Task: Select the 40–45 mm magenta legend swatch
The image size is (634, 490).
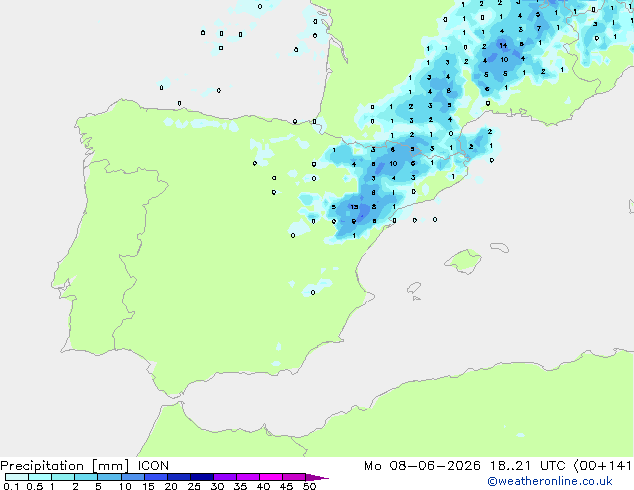Action: pyautogui.click(x=271, y=477)
